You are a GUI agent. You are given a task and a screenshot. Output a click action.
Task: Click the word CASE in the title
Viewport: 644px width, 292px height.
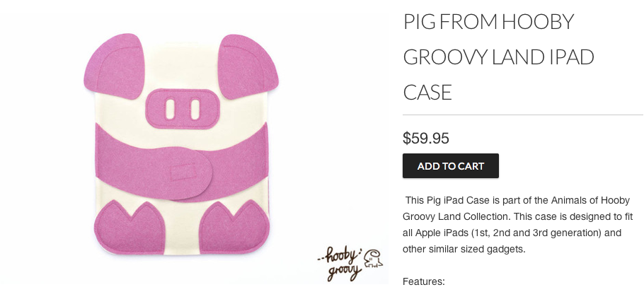click(427, 93)
